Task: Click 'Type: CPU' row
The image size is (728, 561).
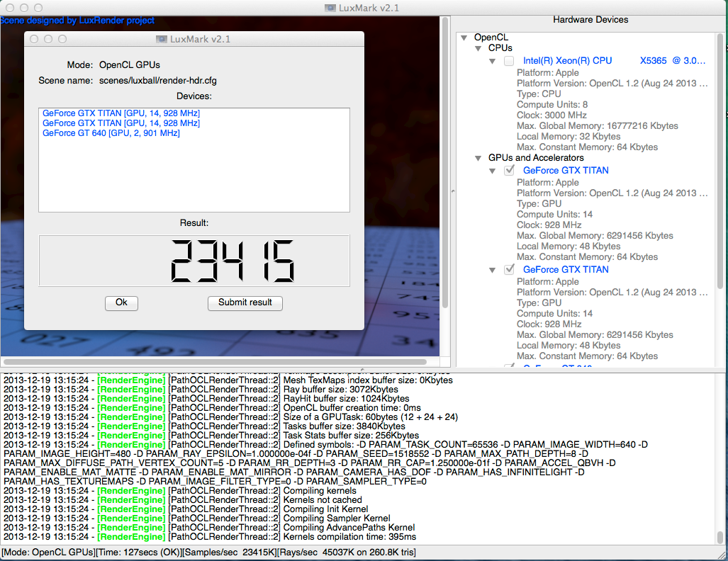Action: pos(539,93)
